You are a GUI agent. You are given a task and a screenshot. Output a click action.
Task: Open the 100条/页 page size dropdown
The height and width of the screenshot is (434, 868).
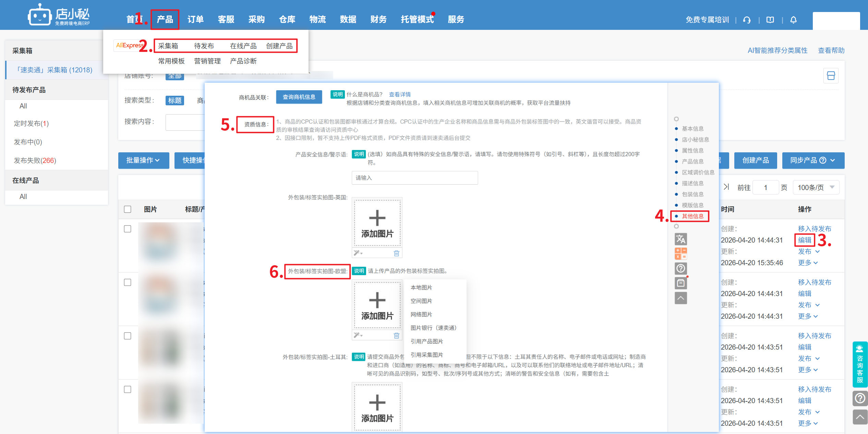[816, 187]
